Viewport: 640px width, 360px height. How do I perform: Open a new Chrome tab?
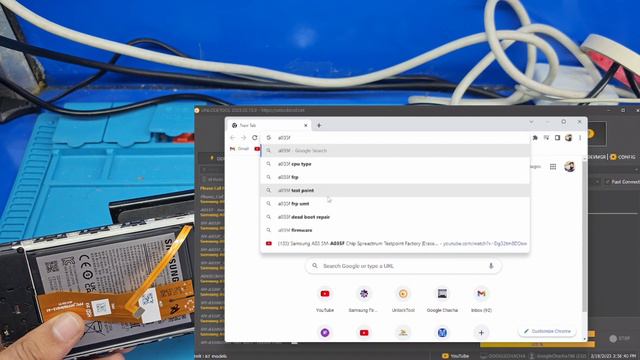(x=319, y=125)
